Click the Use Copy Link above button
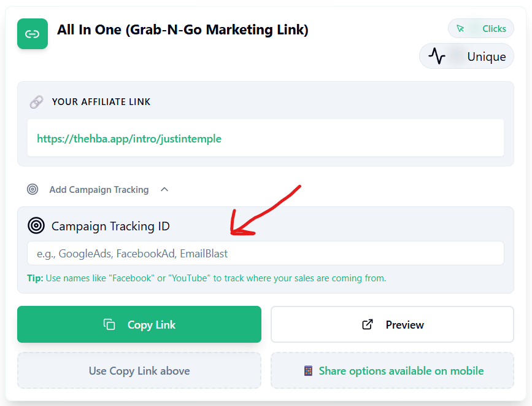532x406 pixels. tap(139, 371)
